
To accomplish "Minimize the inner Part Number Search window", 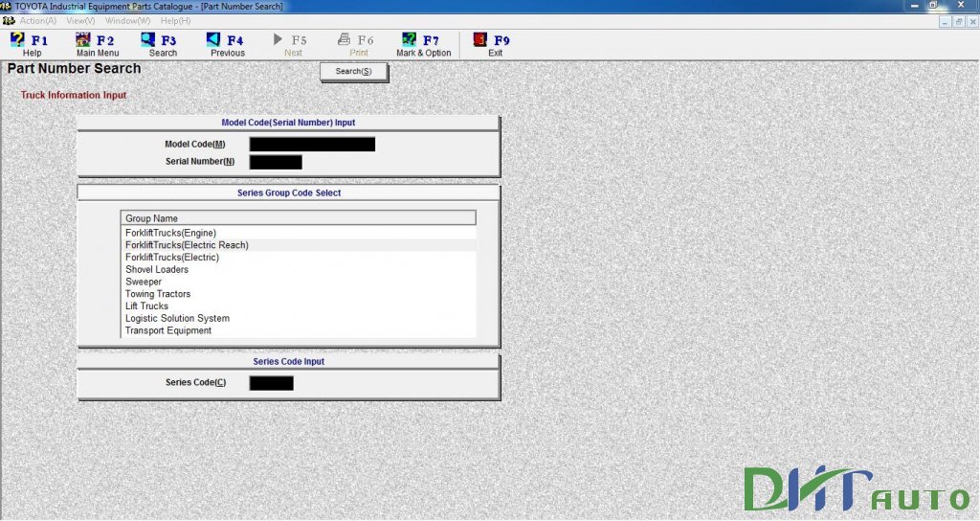I will pyautogui.click(x=945, y=21).
